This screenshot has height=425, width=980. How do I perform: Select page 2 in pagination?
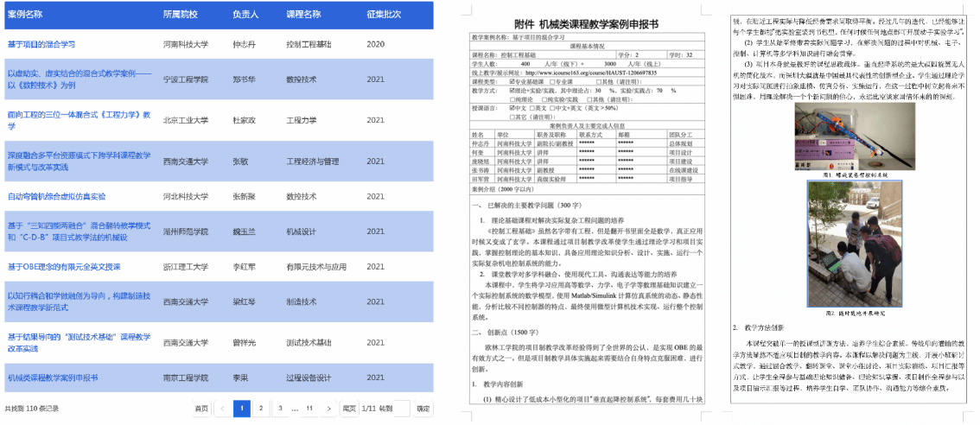tap(260, 409)
